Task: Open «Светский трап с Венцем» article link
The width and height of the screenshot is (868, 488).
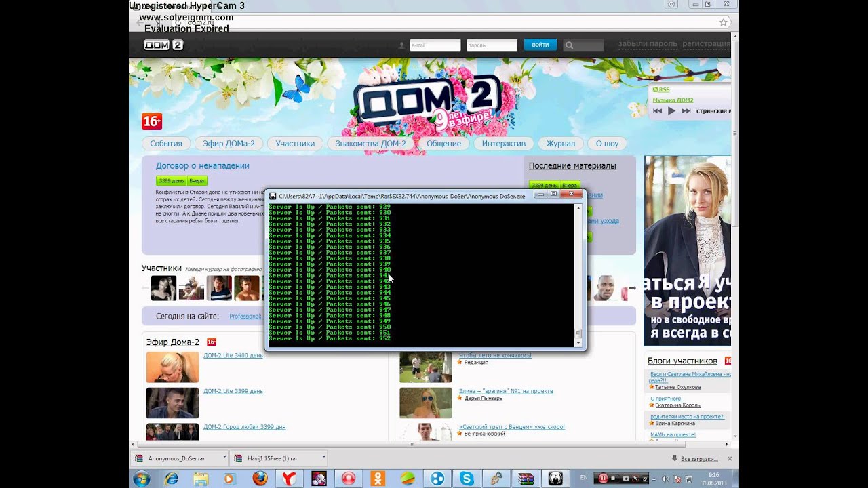Action: tap(512, 427)
